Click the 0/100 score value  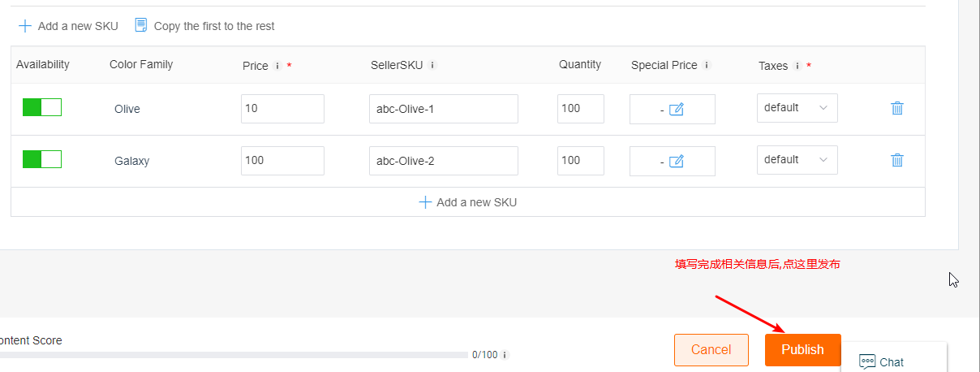[484, 355]
